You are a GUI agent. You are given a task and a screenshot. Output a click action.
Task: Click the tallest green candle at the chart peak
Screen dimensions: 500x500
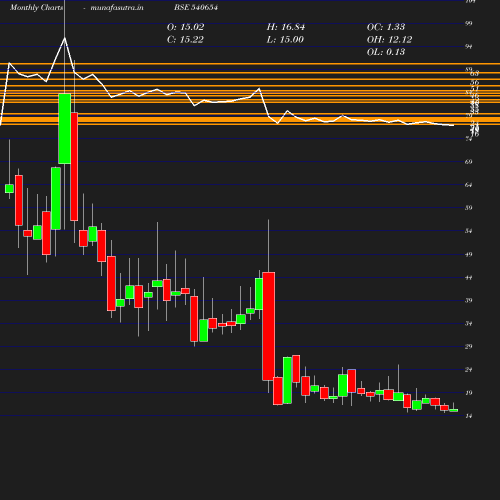(65, 129)
